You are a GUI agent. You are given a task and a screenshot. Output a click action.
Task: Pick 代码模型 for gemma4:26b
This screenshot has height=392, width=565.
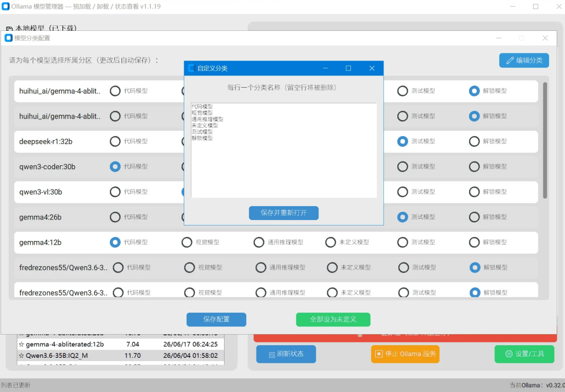(115, 217)
